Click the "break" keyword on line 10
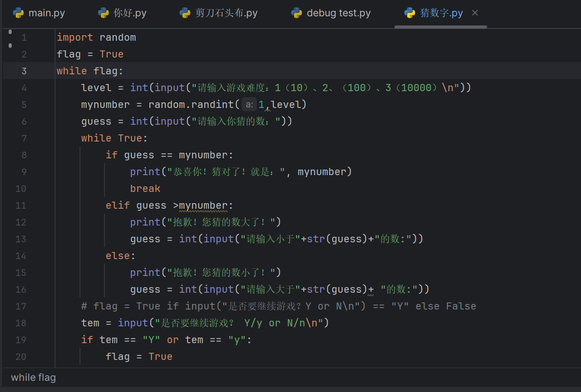Image resolution: width=581 pixels, height=392 pixels. [x=145, y=188]
